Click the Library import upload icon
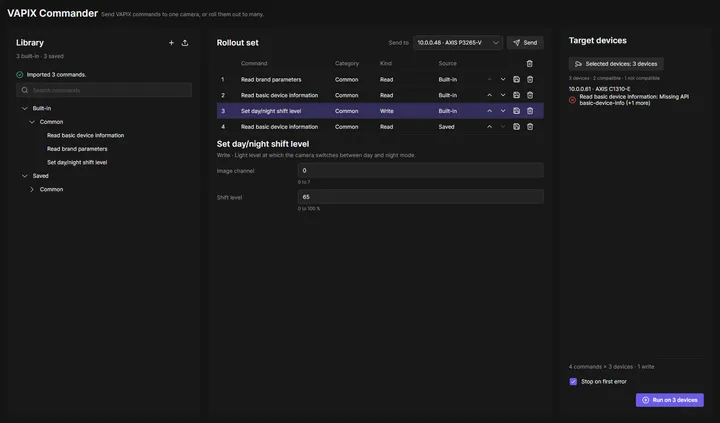 [x=185, y=43]
